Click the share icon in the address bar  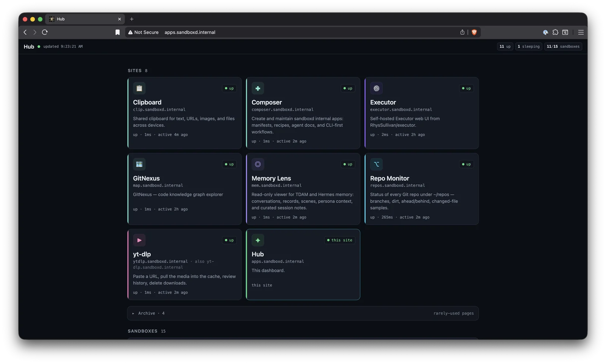(x=462, y=32)
